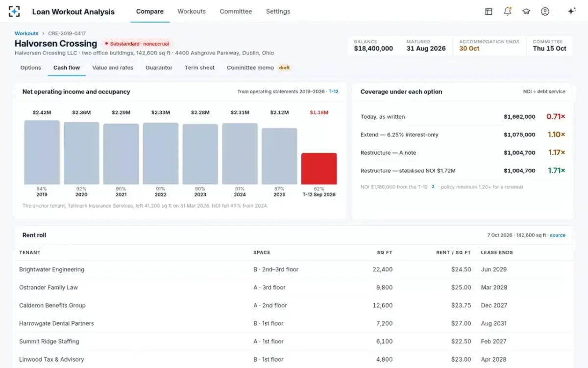The width and height of the screenshot is (588, 368).
Task: Click the $1,075,000 debt service value
Action: coord(519,134)
